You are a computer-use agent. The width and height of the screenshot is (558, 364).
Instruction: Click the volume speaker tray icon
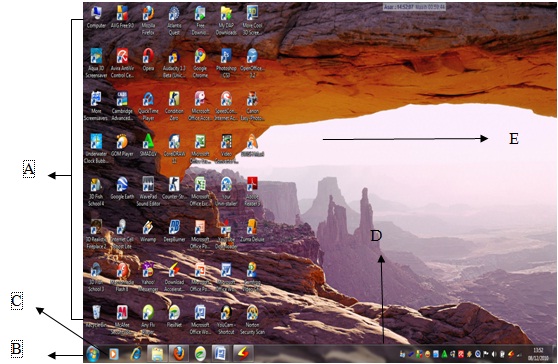(494, 354)
